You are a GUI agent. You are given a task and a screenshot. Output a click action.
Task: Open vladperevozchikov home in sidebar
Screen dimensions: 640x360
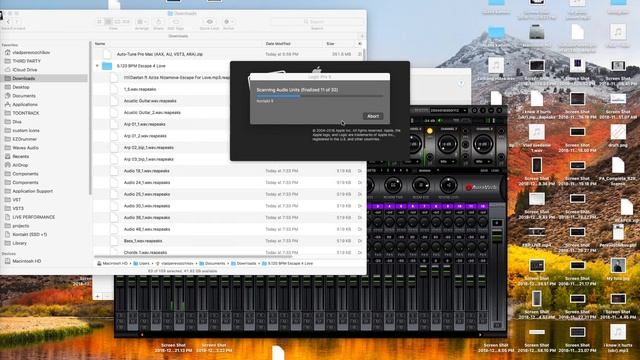coord(31,52)
